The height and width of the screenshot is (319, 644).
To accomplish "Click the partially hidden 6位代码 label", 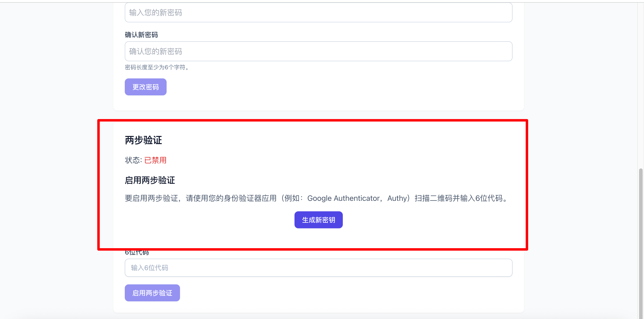I will click(x=137, y=253).
